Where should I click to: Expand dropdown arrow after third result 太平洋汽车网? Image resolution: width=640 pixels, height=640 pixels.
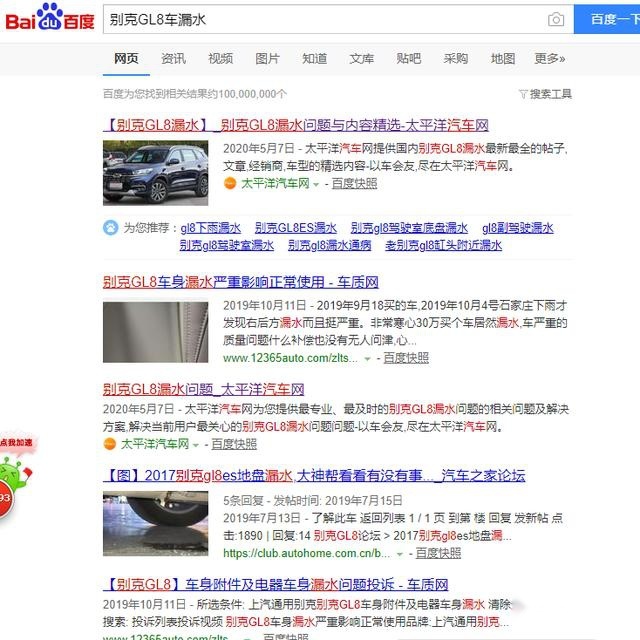coord(196,445)
